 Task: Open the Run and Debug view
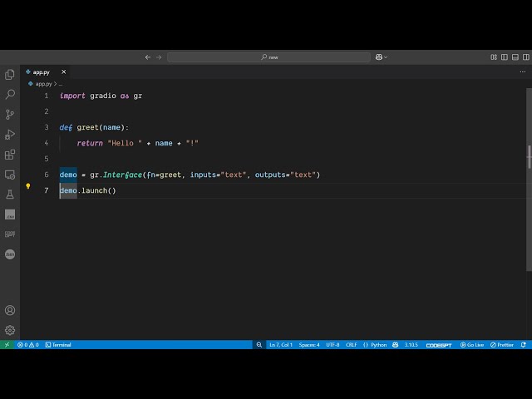pyautogui.click(x=10, y=135)
